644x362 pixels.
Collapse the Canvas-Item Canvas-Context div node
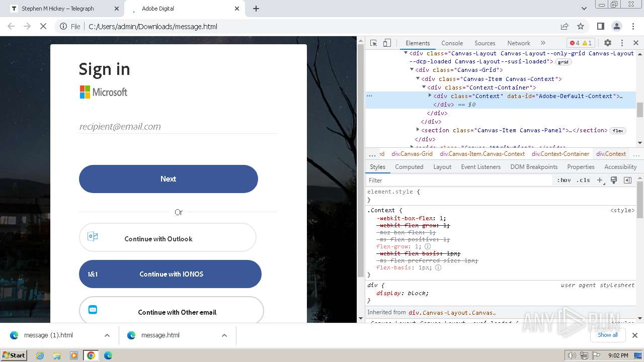click(418, 78)
